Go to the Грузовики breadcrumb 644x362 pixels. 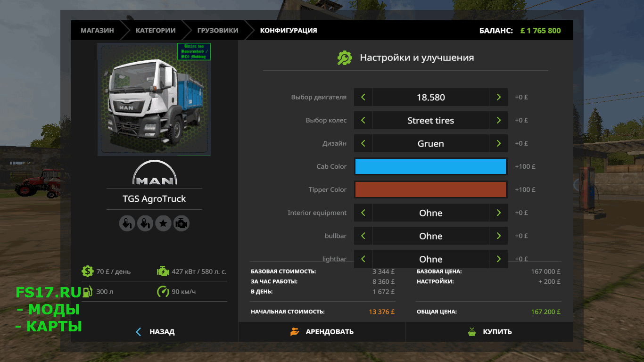coord(218,30)
